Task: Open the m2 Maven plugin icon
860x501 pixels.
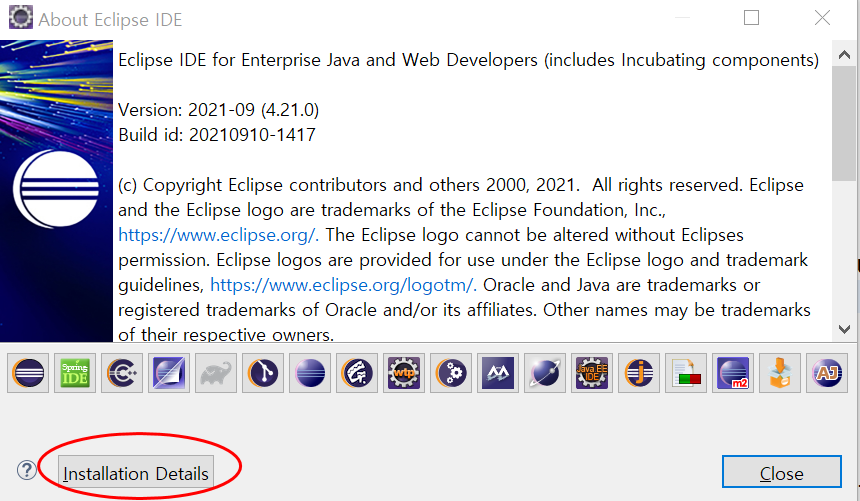Action: pyautogui.click(x=733, y=373)
